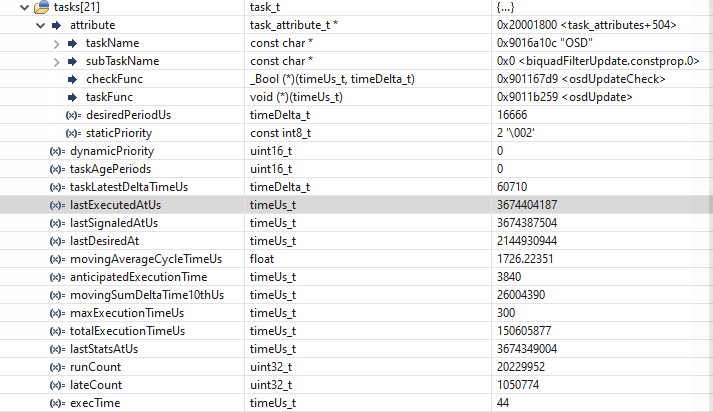This screenshot has height=412, width=713.
Task: Select the taskFunc row label
Action: (109, 97)
